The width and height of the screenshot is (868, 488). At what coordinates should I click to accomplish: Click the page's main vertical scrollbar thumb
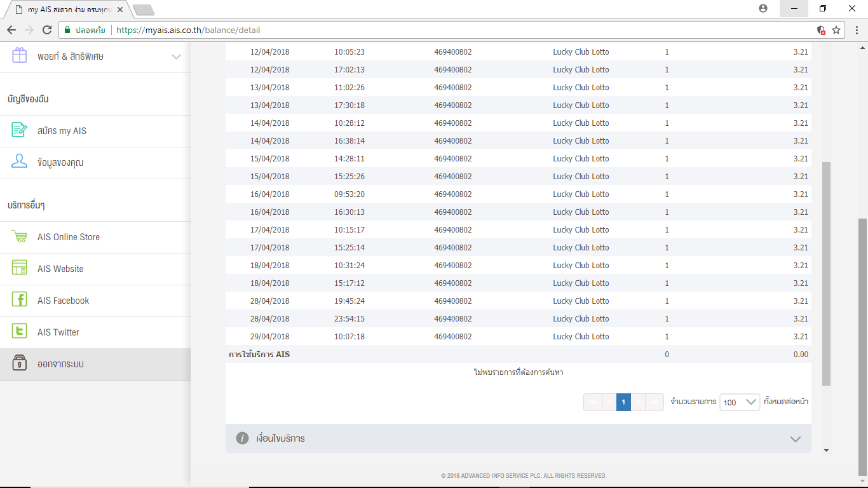[x=862, y=346]
